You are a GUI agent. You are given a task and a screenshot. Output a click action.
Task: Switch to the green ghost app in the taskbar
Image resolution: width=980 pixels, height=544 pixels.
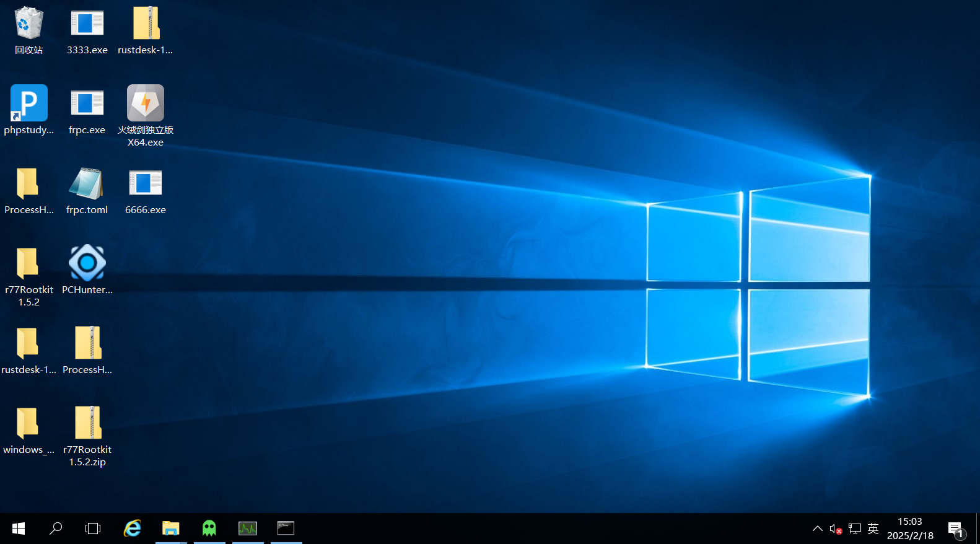click(209, 529)
